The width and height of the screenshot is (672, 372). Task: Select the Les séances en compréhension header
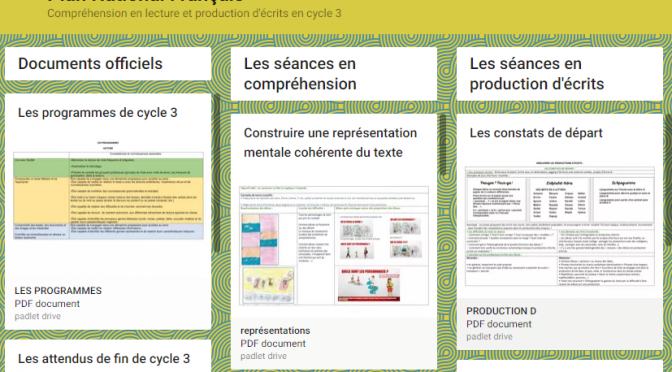[x=300, y=74]
